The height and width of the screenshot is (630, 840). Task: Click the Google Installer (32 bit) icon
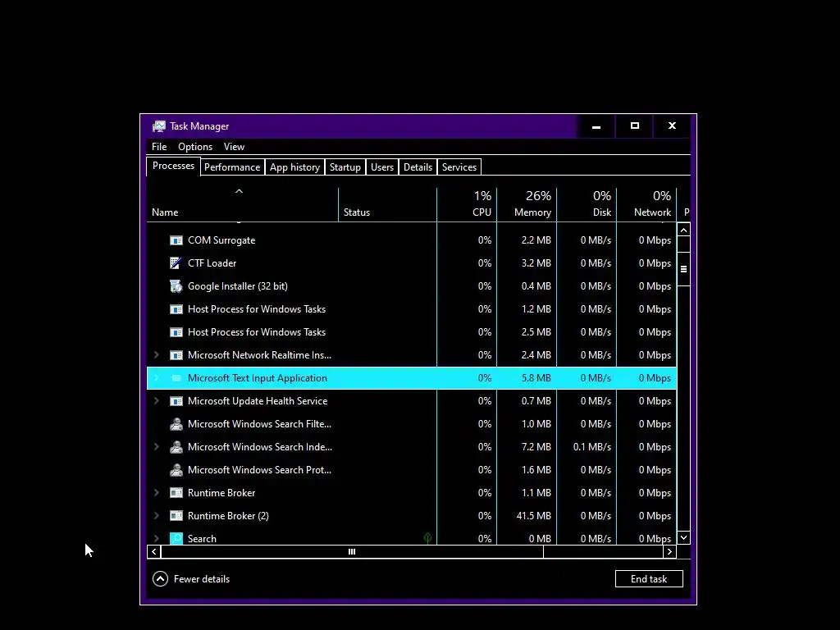coord(176,286)
